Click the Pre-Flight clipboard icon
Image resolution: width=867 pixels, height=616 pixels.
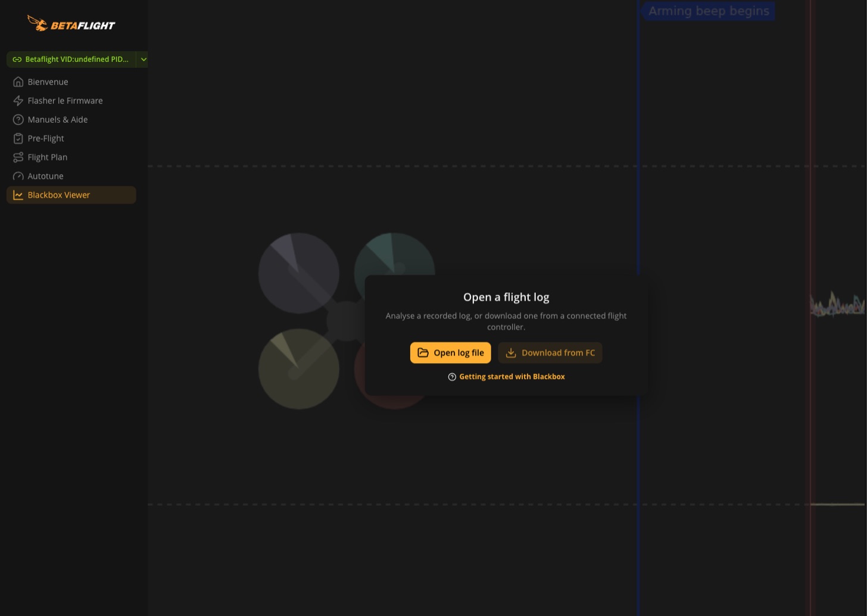tap(18, 138)
